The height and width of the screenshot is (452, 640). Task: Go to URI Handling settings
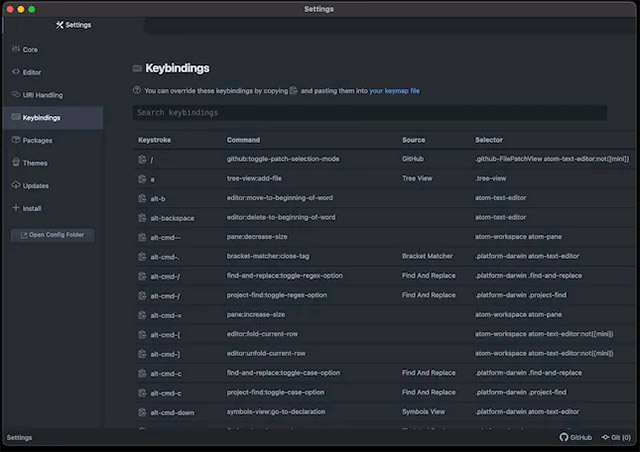tap(42, 95)
